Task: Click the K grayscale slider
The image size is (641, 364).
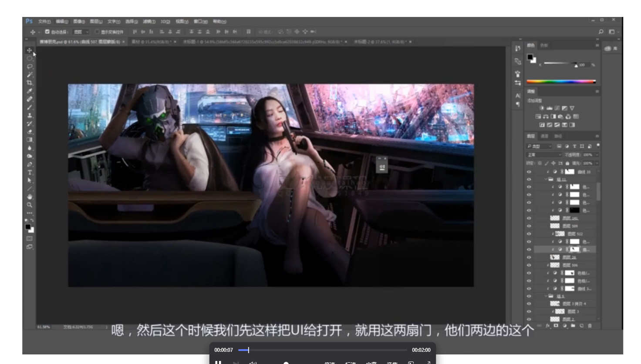Action: pyautogui.click(x=560, y=63)
